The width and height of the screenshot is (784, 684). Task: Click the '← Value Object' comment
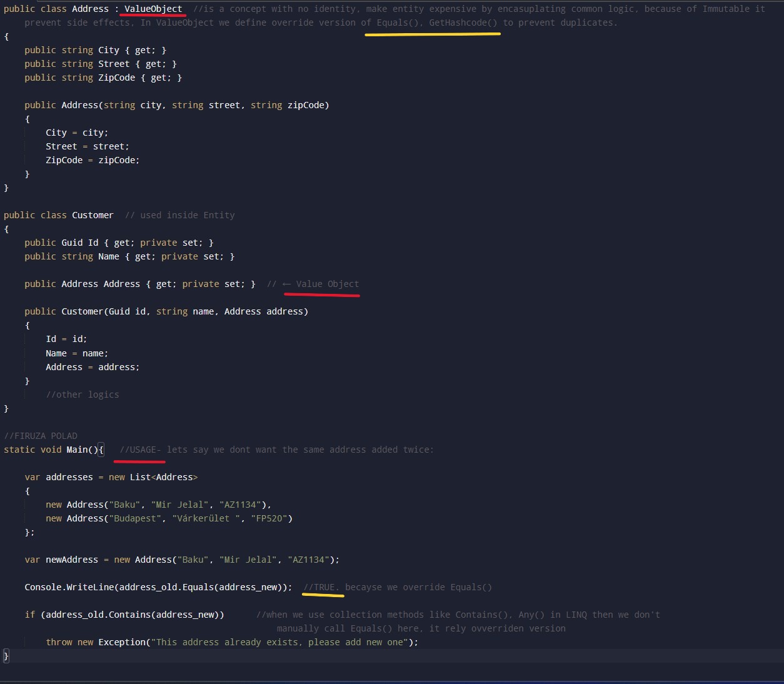pos(321,284)
